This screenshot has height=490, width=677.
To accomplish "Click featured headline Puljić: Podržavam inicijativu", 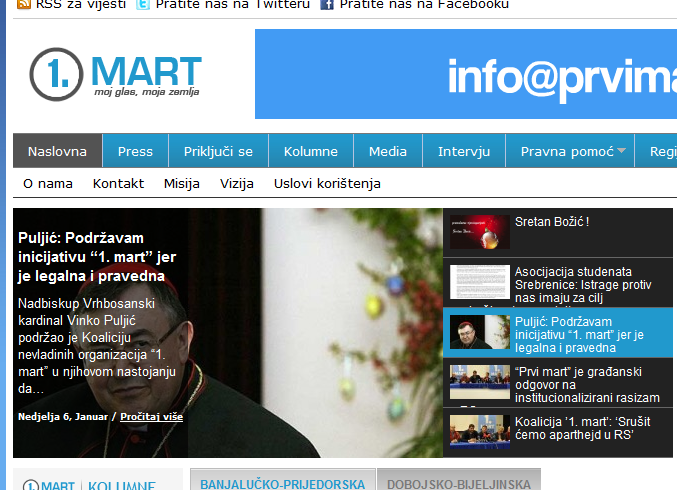I will [x=97, y=257].
